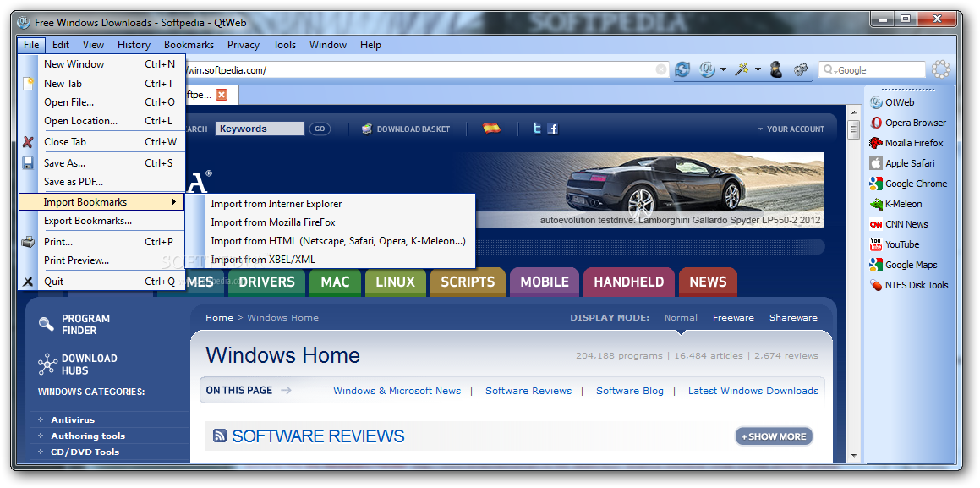Image resolution: width=980 pixels, height=488 pixels.
Task: Open the Opera Browser sidebar bookmark
Action: click(907, 123)
